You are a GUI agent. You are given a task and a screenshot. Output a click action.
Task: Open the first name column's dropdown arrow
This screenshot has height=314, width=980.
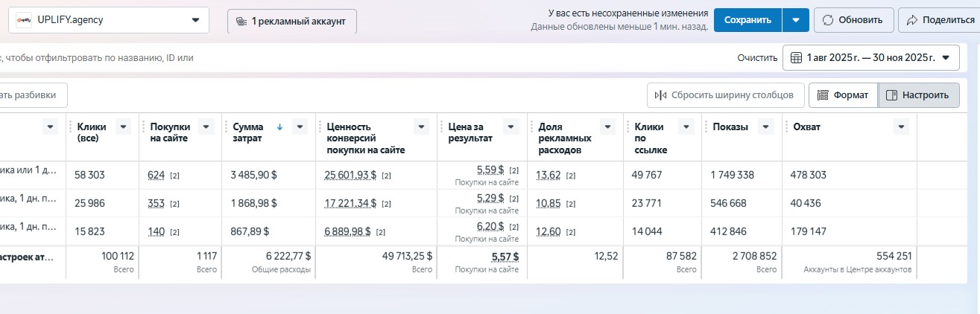click(x=51, y=126)
